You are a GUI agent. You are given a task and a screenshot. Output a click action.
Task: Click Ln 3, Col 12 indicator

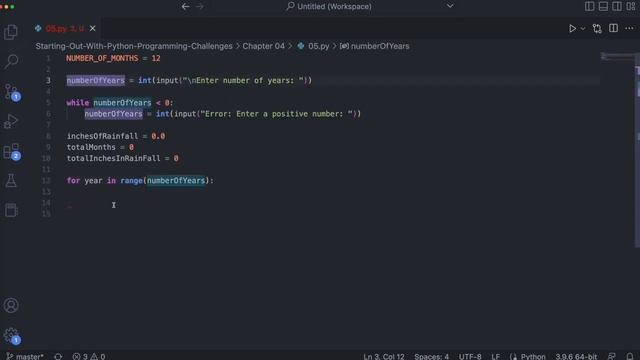tap(384, 356)
